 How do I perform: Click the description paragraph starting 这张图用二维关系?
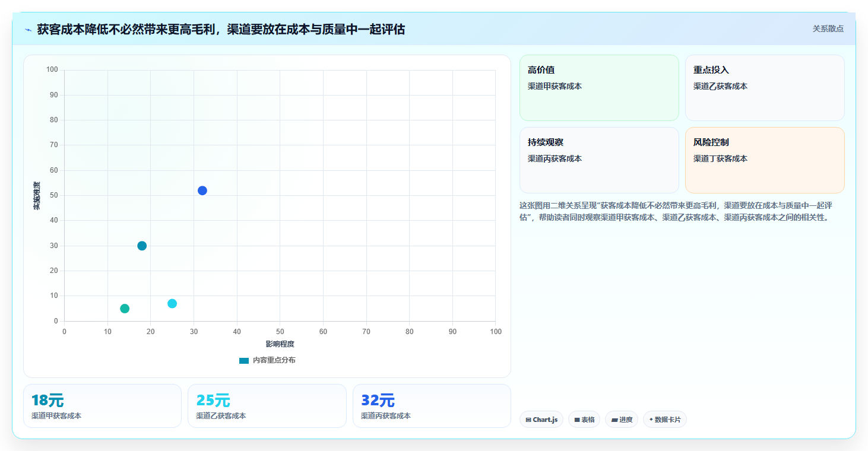point(677,211)
